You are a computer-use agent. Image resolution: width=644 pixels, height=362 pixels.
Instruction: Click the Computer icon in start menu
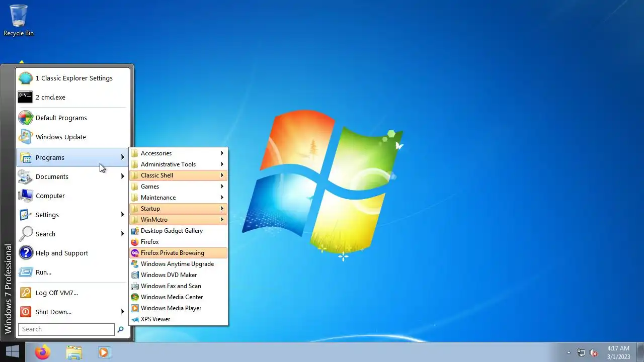click(x=26, y=196)
